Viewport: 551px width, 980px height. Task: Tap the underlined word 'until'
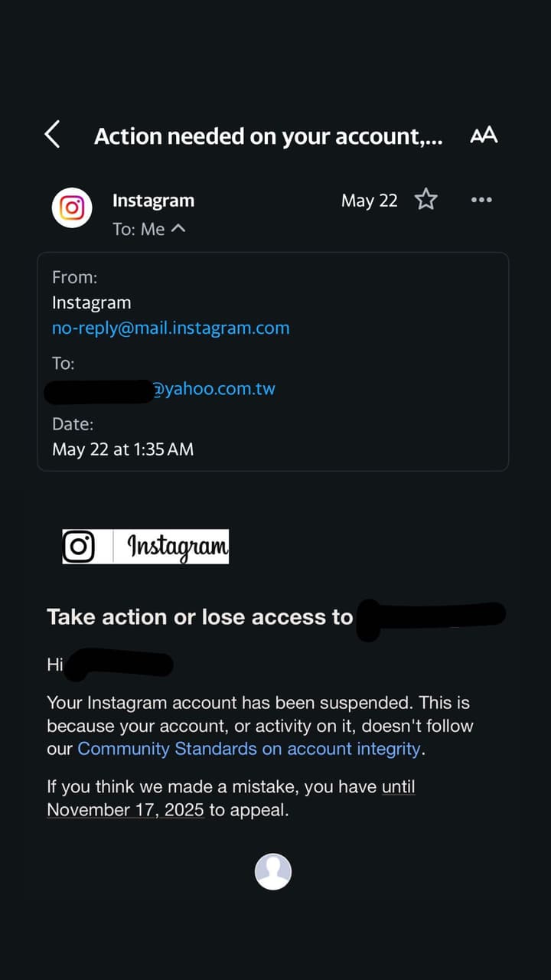tap(399, 786)
